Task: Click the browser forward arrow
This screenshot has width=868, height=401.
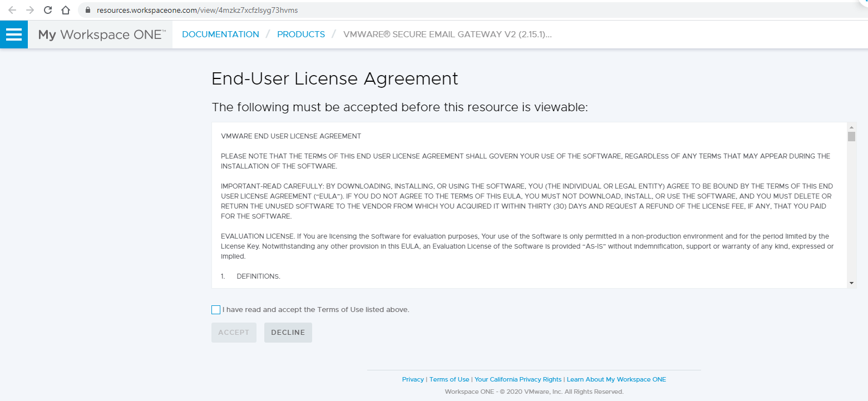Action: click(x=29, y=10)
